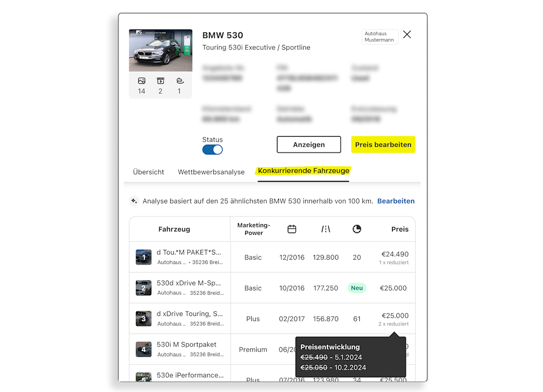Click the sparkle analysis icon
The height and width of the screenshot is (392, 543).
click(x=134, y=201)
